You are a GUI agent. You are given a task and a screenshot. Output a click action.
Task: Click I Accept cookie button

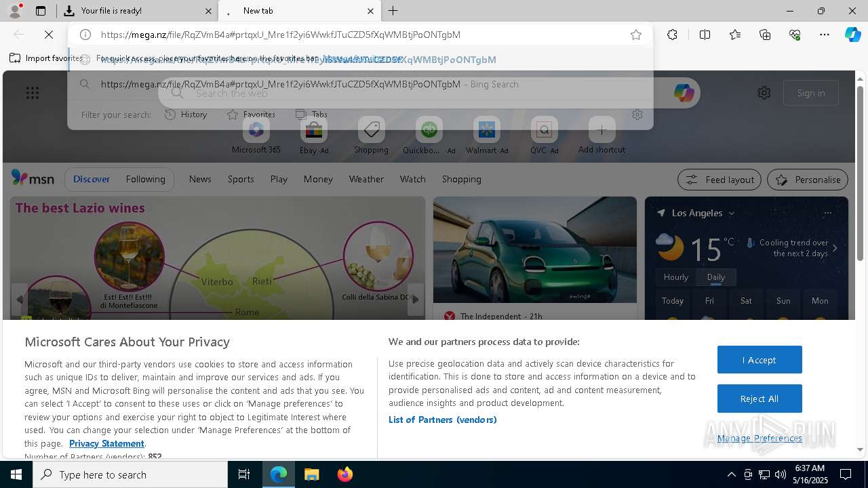click(x=759, y=360)
